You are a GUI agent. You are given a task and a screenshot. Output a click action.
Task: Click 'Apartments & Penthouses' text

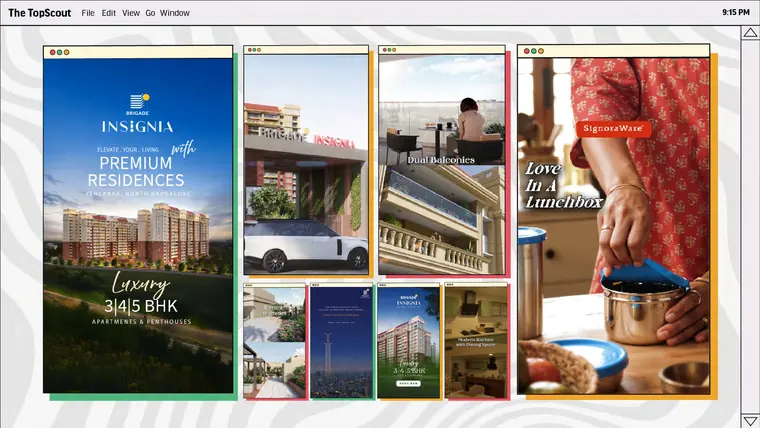[142, 321]
